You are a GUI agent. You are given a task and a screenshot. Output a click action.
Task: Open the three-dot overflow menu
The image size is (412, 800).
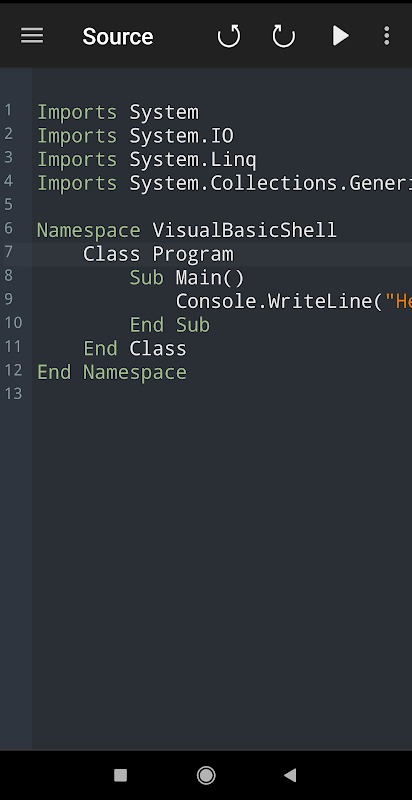coord(387,36)
